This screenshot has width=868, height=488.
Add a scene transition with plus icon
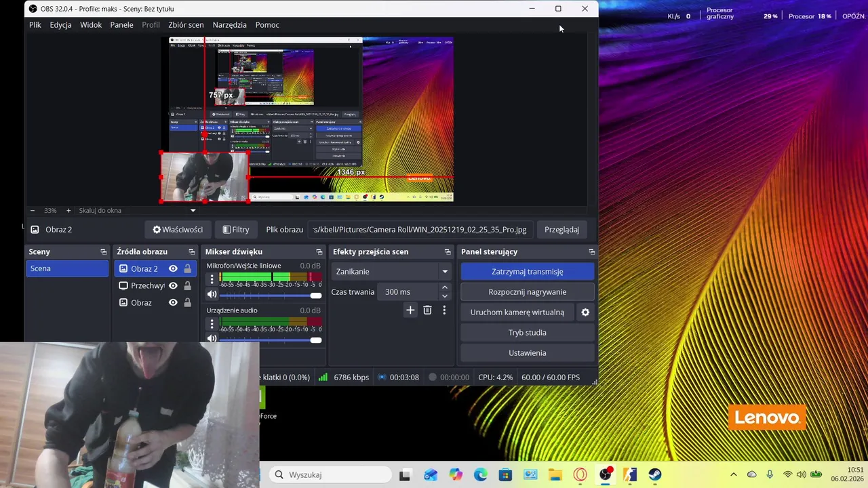click(410, 310)
